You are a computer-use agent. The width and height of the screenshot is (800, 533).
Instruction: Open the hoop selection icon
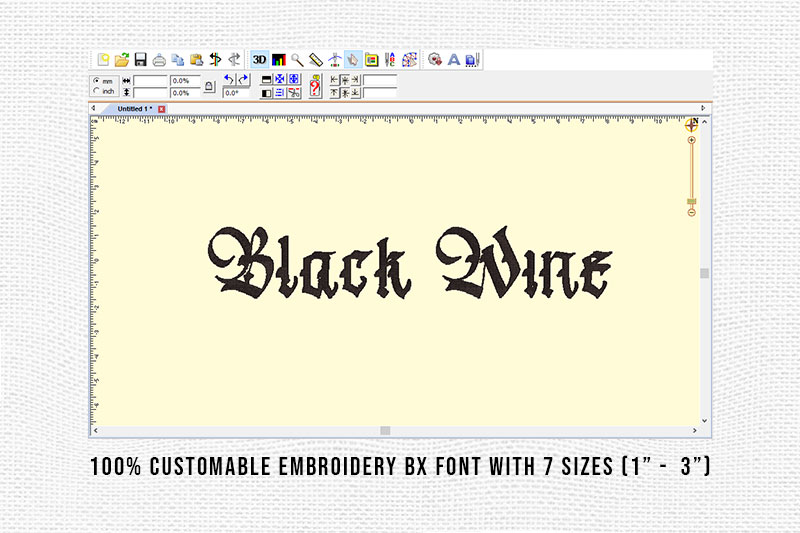[x=372, y=60]
